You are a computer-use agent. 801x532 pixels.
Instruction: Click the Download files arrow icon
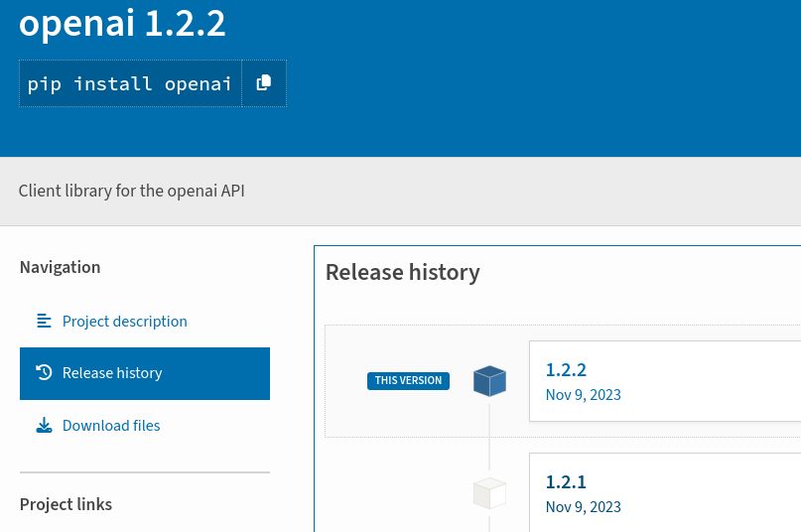pos(44,425)
